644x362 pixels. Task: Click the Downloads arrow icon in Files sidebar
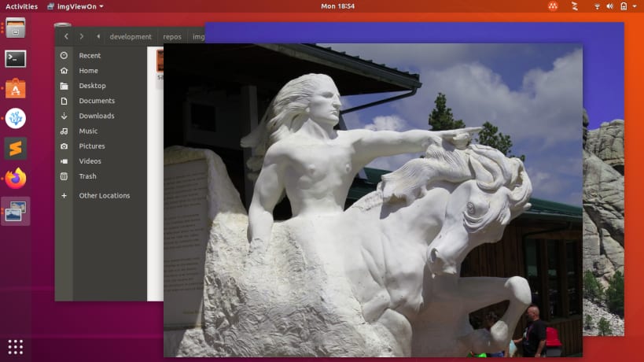64,116
